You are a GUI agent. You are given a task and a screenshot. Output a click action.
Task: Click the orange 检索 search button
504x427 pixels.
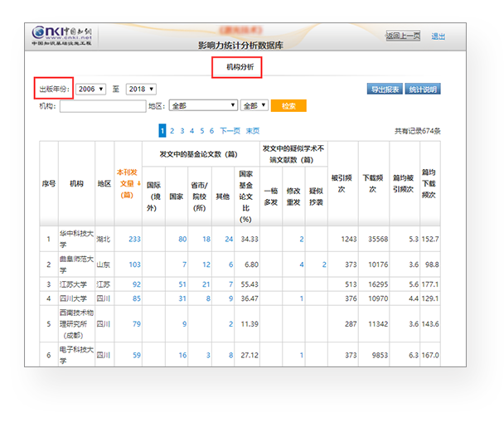pyautogui.click(x=288, y=106)
